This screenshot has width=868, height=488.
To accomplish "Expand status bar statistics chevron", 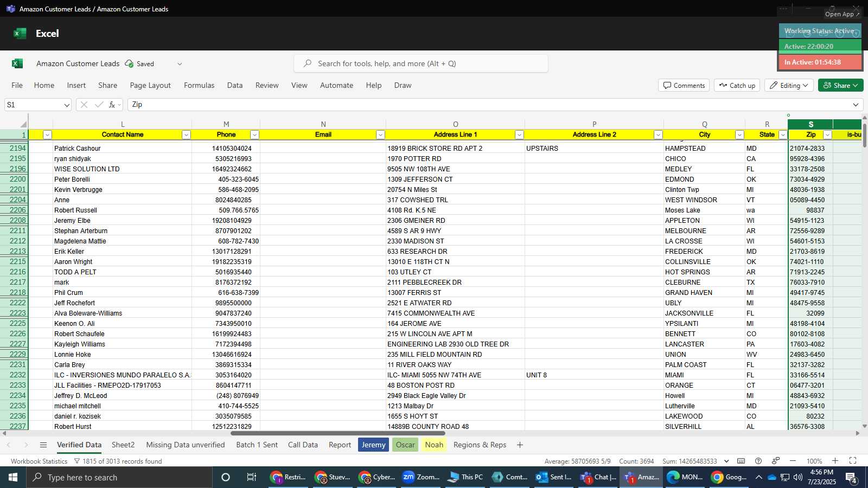I will pyautogui.click(x=726, y=461).
